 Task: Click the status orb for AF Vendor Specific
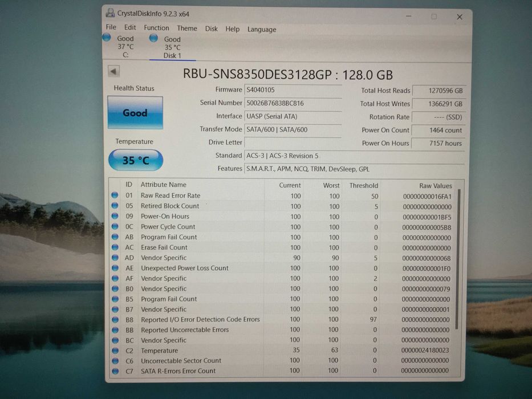pos(115,278)
